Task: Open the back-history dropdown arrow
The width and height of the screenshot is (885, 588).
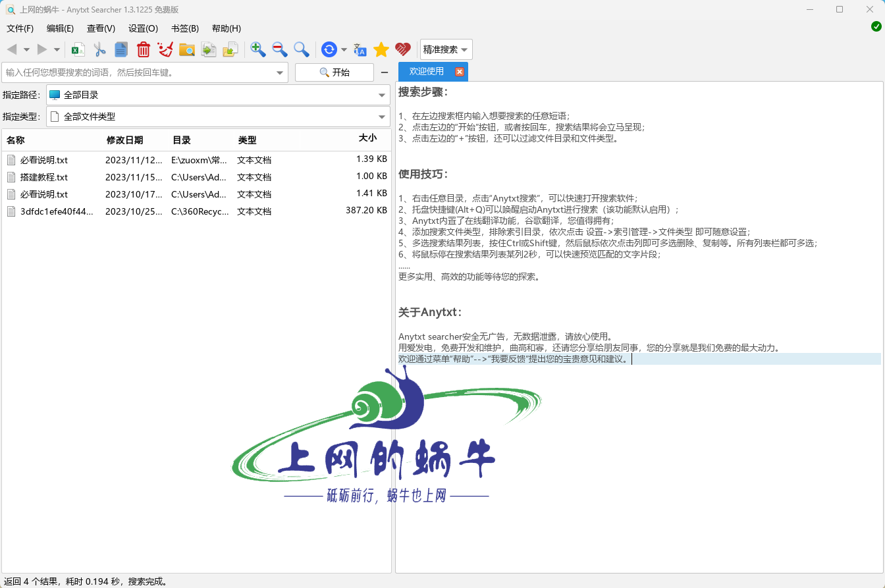Action: pyautogui.click(x=26, y=49)
